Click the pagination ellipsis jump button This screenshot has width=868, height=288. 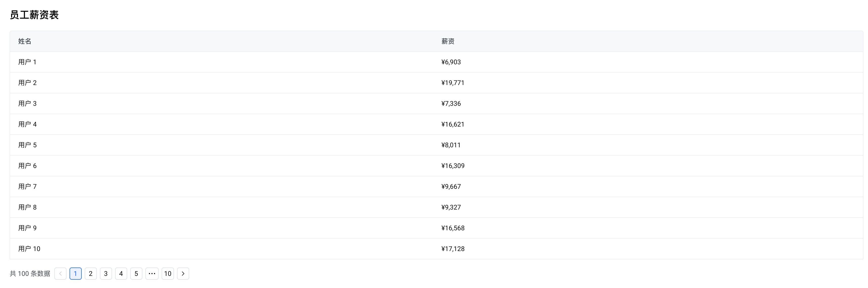pyautogui.click(x=152, y=274)
